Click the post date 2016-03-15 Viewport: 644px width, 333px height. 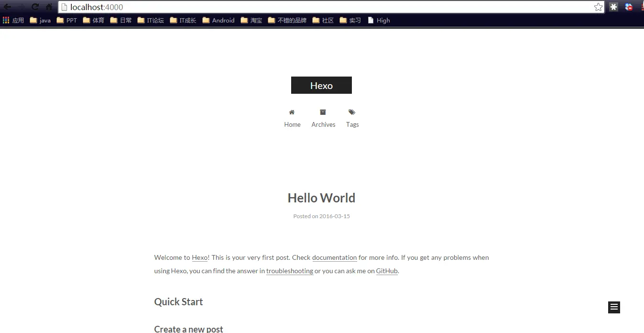[335, 216]
